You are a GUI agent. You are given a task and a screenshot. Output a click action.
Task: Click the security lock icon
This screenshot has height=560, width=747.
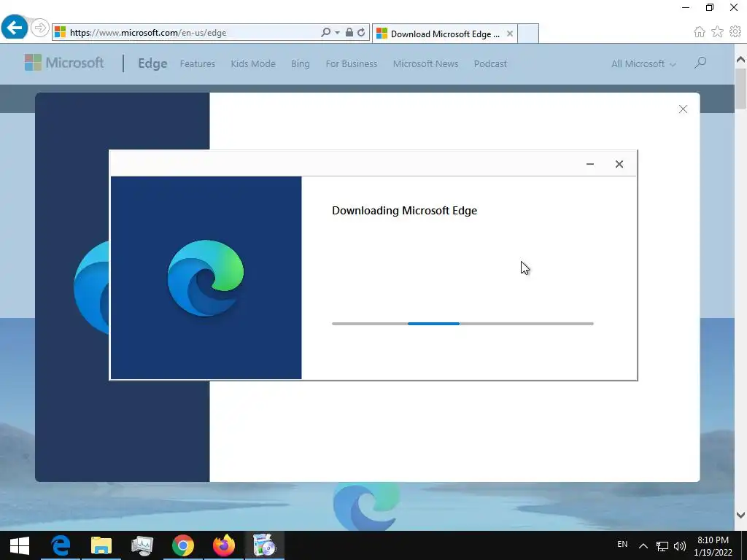[349, 32]
